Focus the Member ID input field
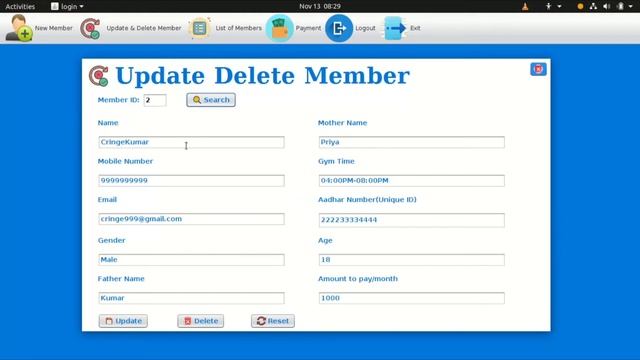The width and height of the screenshot is (640, 360). pyautogui.click(x=155, y=100)
